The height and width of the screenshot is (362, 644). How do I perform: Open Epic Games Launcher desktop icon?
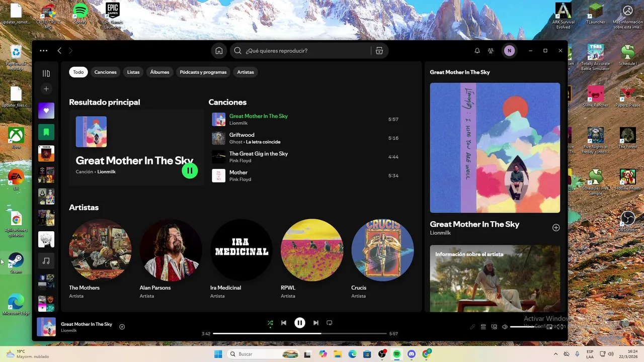[x=112, y=15]
